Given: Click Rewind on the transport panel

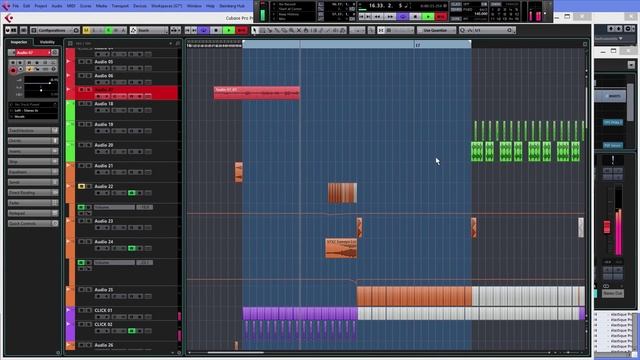Looking at the screenshot, I should pyautogui.click(x=378, y=17).
